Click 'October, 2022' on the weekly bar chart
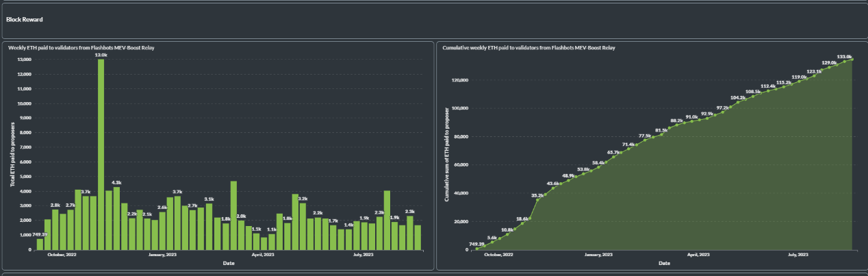The width and height of the screenshot is (868, 276). click(62, 255)
